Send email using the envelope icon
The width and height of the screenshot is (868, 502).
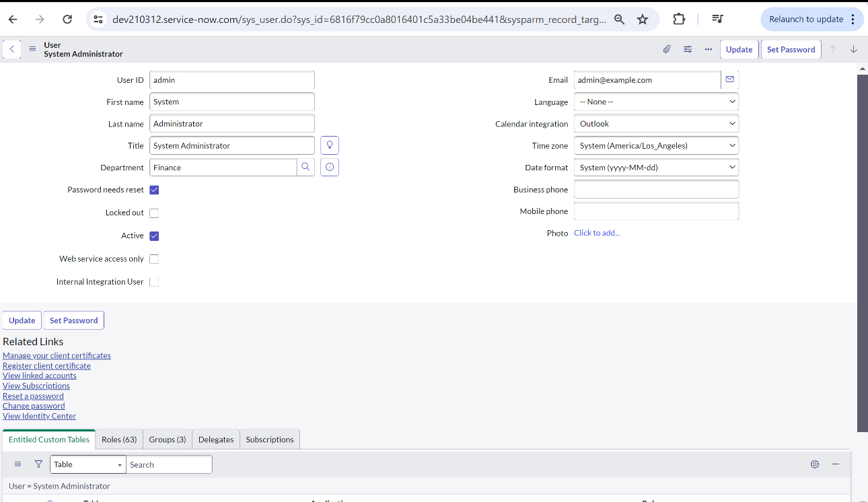[x=730, y=79]
